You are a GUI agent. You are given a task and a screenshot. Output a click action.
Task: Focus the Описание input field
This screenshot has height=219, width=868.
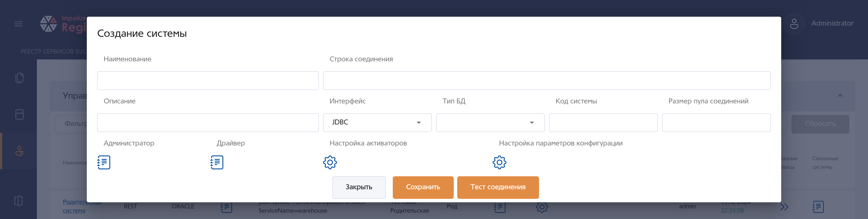tap(208, 123)
